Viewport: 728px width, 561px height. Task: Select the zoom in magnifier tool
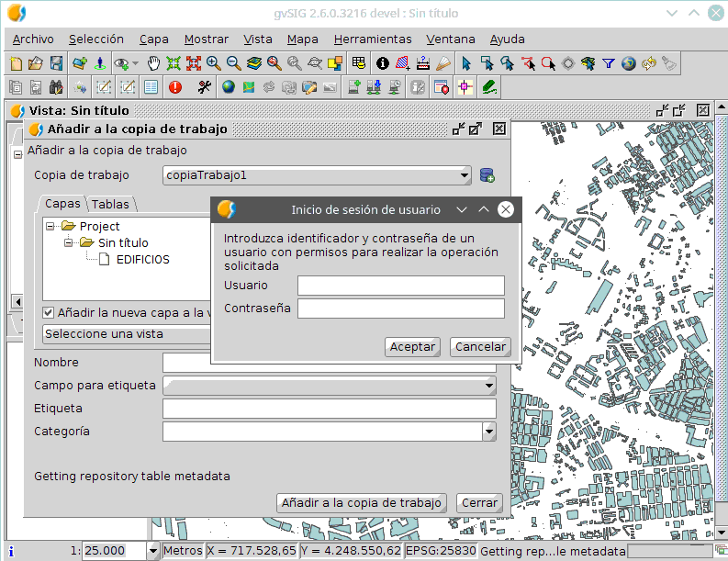(214, 63)
